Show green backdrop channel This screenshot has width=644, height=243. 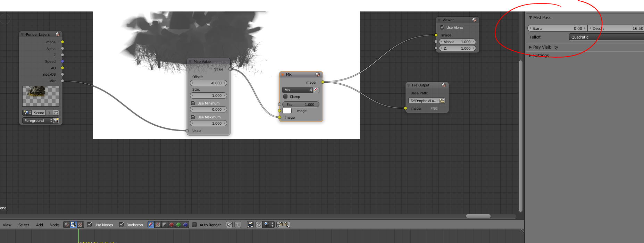pyautogui.click(x=178, y=225)
